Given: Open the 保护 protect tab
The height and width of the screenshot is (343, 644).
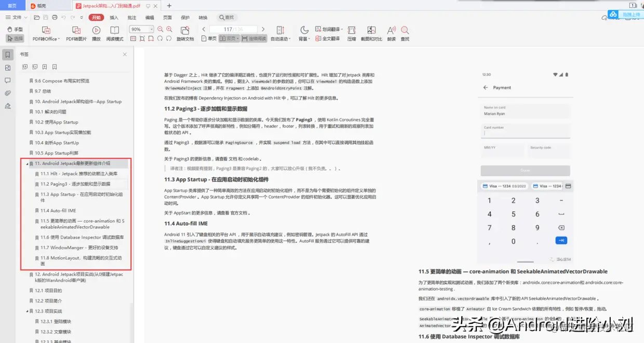Looking at the screenshot, I should coord(185,17).
